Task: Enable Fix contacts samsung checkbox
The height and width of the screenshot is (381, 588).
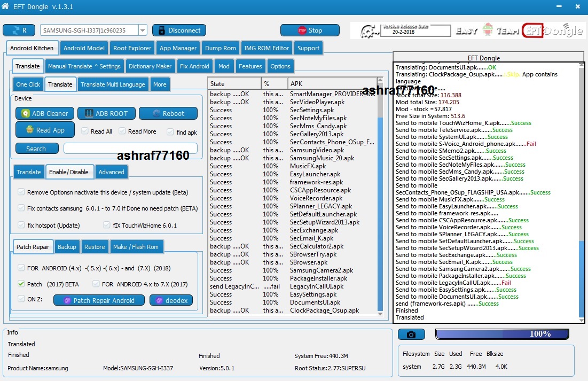Action: [x=21, y=208]
